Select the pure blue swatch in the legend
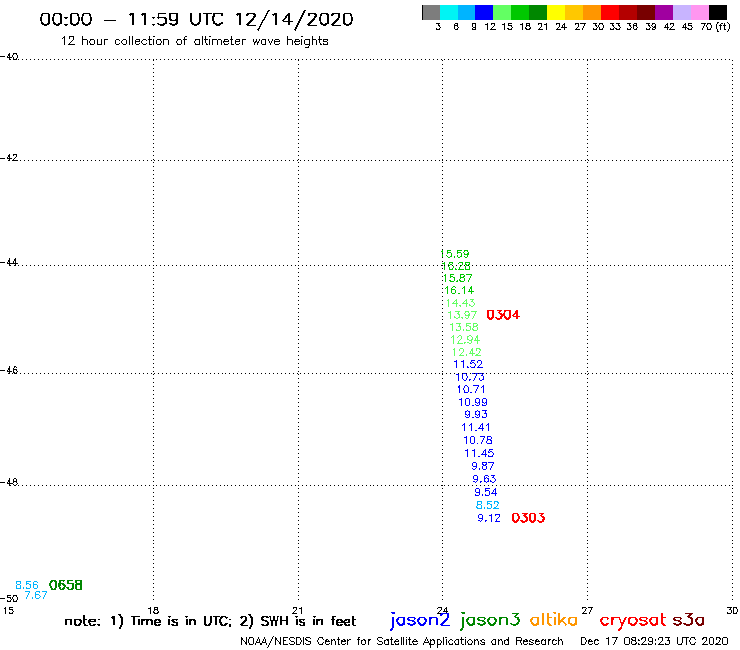The image size is (740, 650). point(484,12)
